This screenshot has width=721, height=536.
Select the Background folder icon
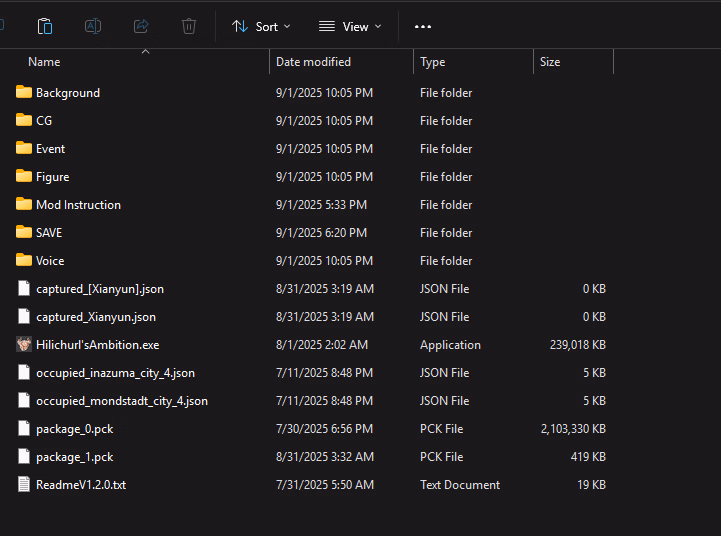coord(25,93)
